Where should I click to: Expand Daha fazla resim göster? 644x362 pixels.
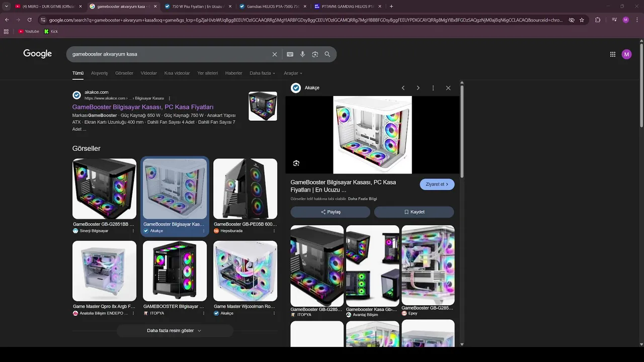(175, 330)
